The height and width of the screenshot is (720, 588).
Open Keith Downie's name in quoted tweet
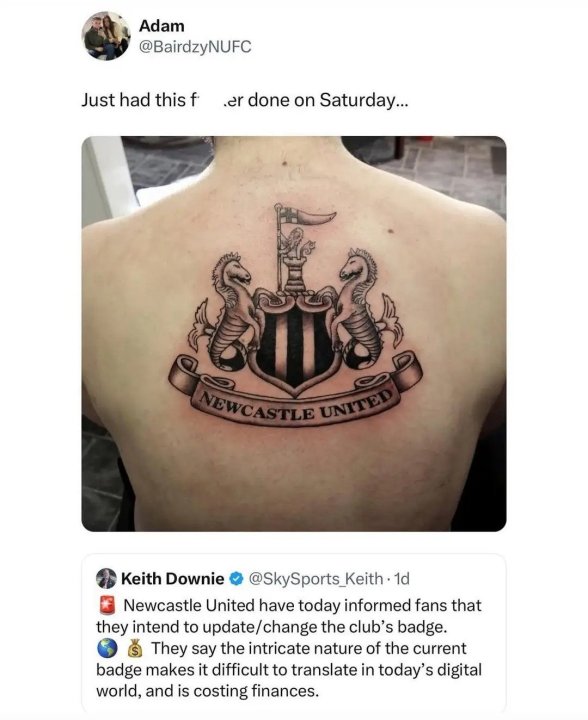click(173, 579)
